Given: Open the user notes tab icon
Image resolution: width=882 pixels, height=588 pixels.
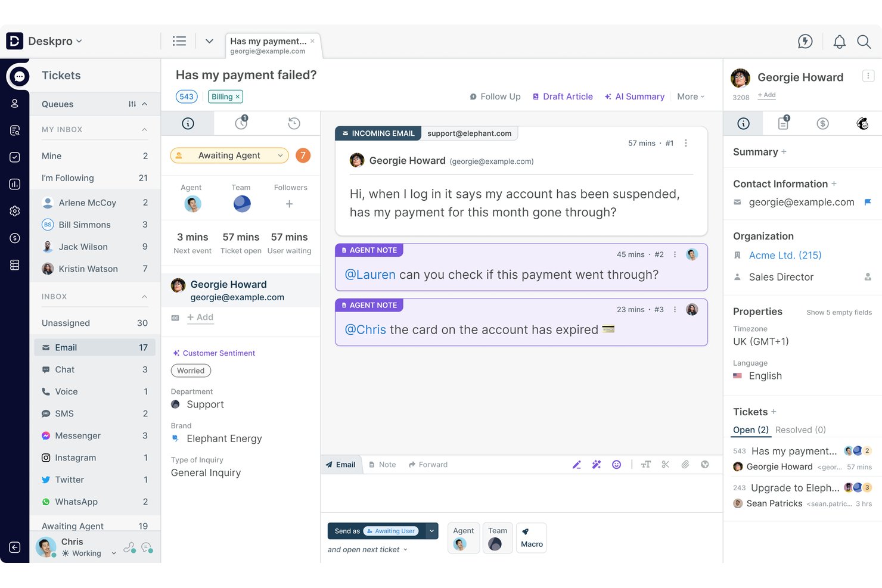Looking at the screenshot, I should tap(783, 123).
